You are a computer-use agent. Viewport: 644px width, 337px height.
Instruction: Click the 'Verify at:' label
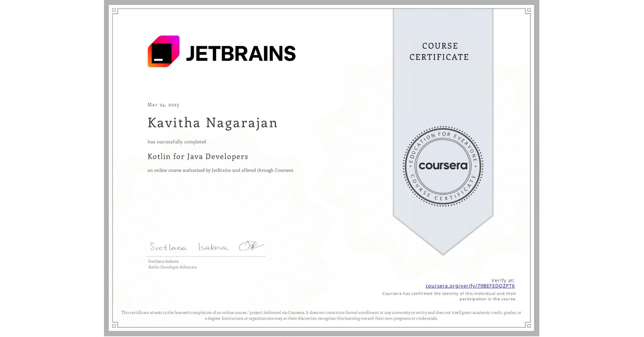tap(503, 280)
